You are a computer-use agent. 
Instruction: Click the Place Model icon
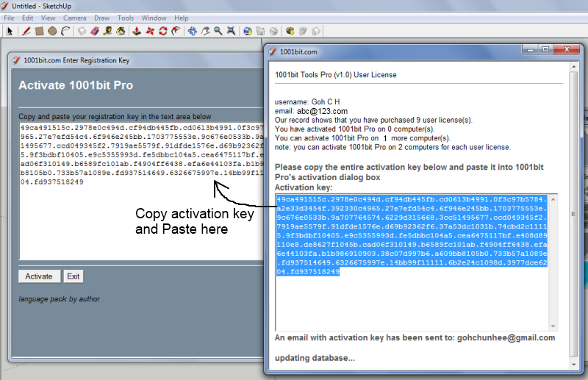pos(273,31)
